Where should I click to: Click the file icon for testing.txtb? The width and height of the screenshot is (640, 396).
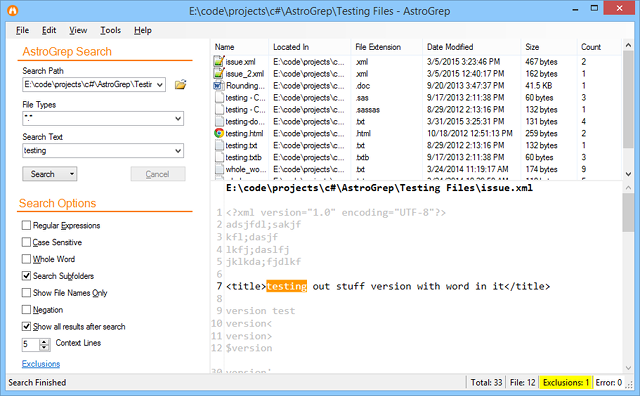pyautogui.click(x=219, y=157)
